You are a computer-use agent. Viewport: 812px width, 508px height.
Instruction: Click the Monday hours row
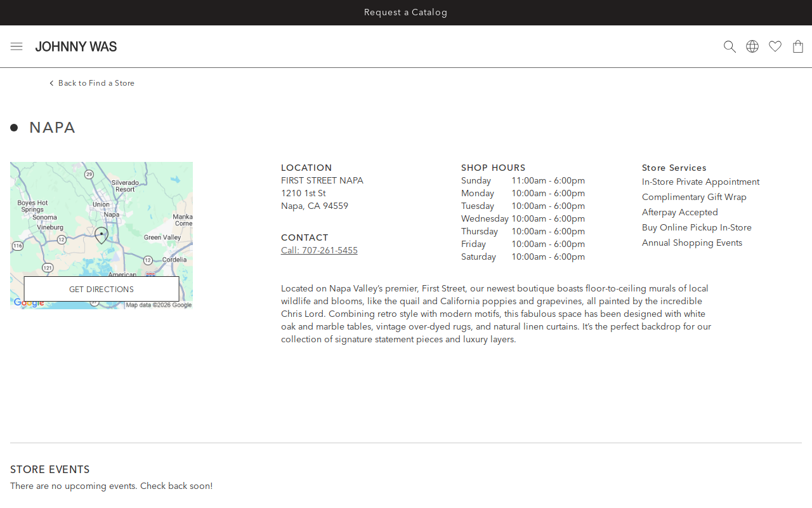523,194
